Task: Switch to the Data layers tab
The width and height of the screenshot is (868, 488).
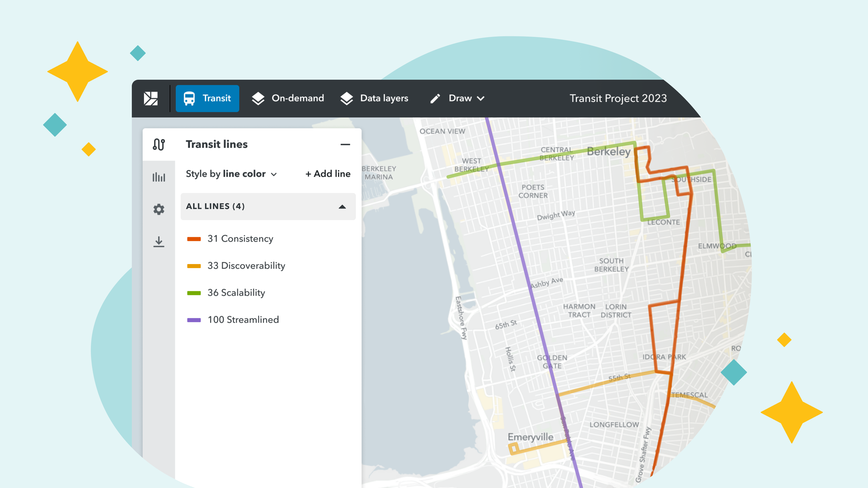Action: [x=374, y=98]
